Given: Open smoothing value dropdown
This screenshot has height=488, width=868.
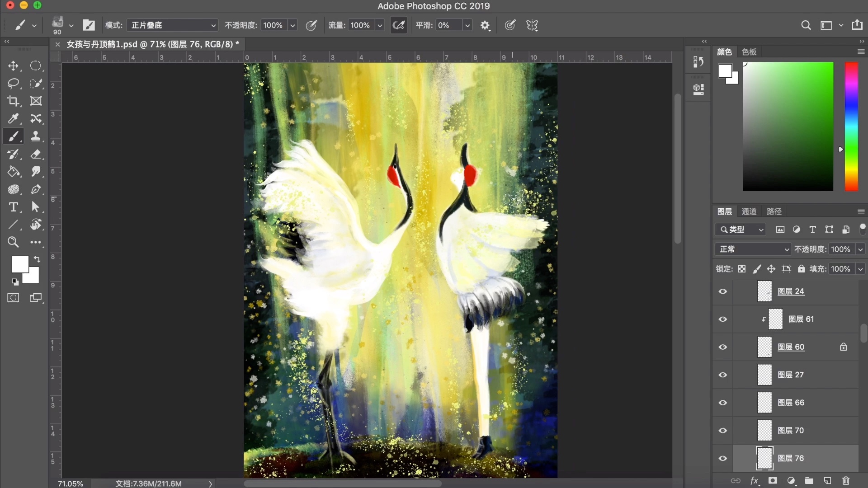Looking at the screenshot, I should pyautogui.click(x=467, y=25).
